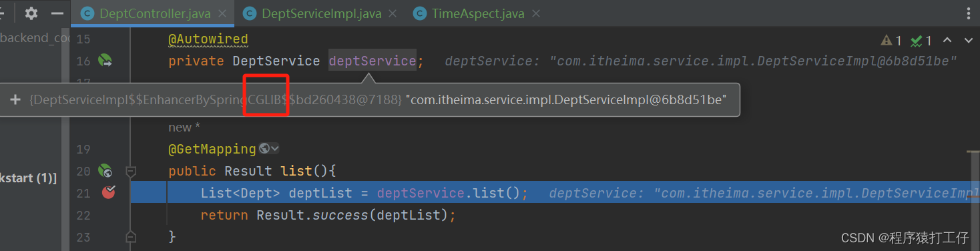This screenshot has height=251, width=980.
Task: Click the @Autowired annotation
Action: click(x=208, y=39)
